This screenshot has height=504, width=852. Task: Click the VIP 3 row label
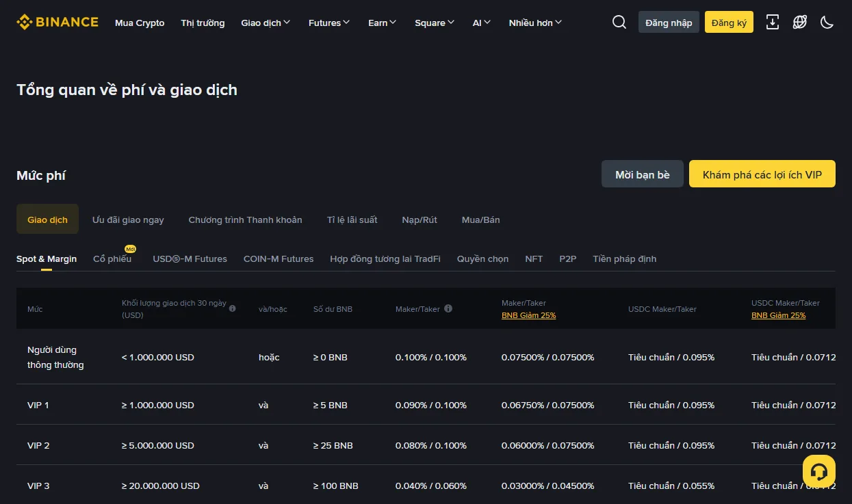point(38,486)
